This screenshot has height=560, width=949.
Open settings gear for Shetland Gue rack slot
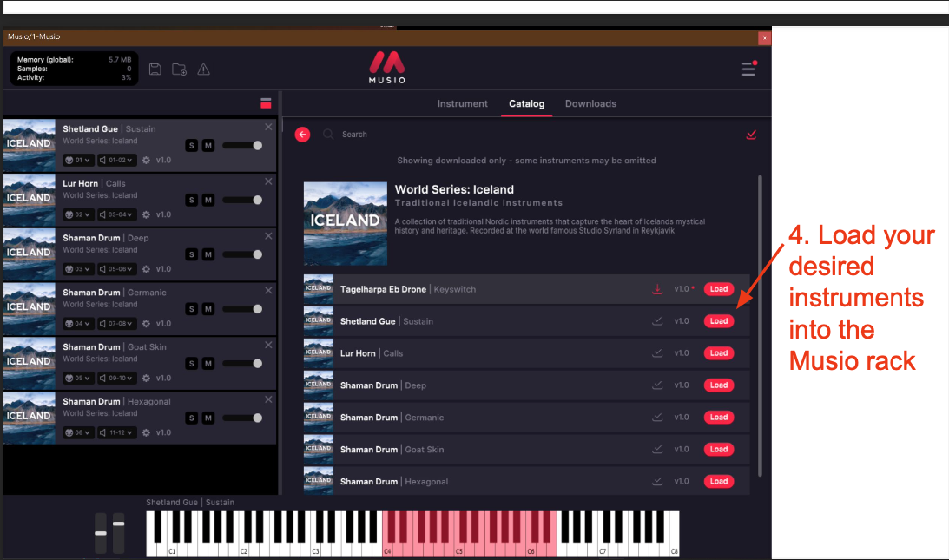146,161
